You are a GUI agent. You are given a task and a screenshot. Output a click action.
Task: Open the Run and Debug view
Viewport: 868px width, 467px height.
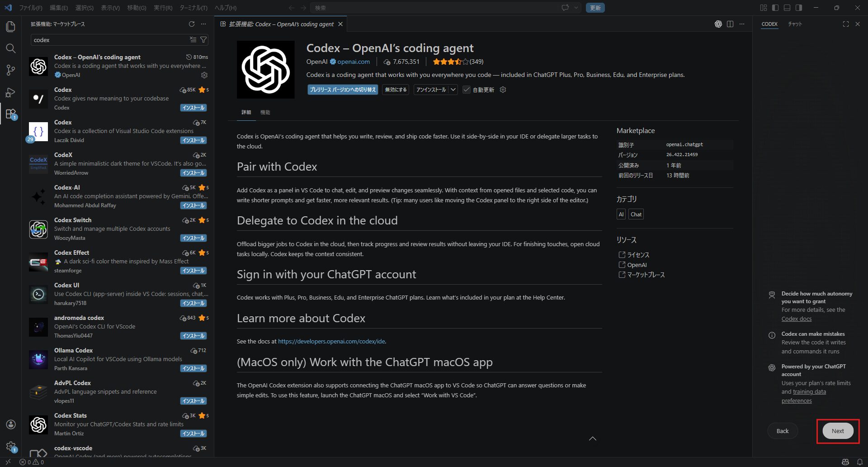click(10, 92)
